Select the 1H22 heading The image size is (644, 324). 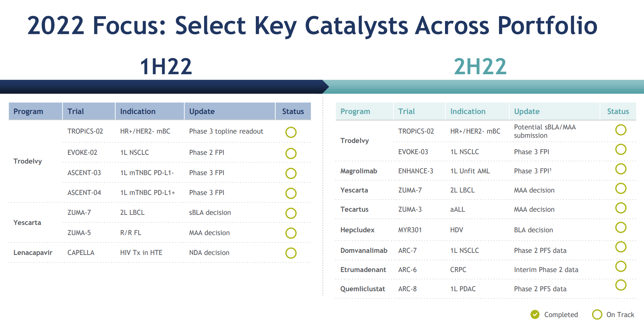click(x=166, y=67)
